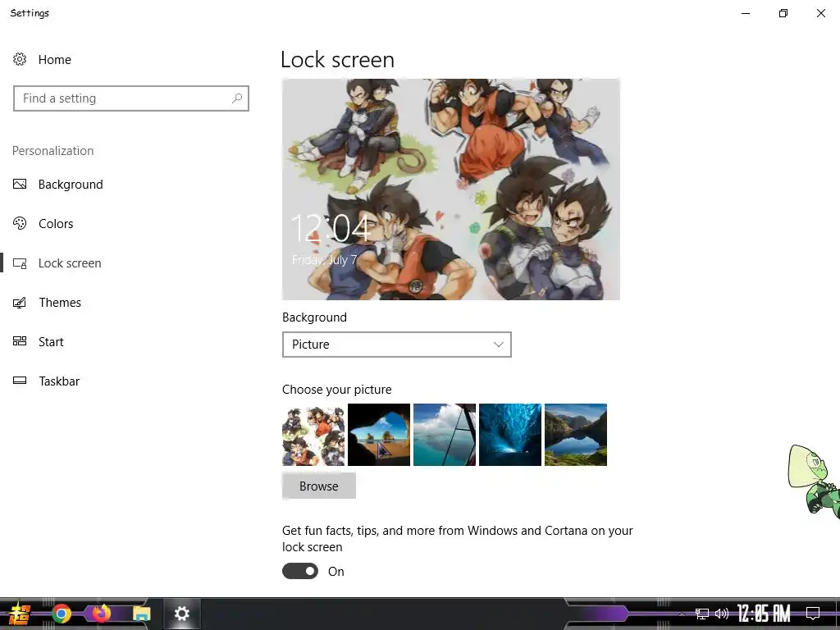This screenshot has height=630, width=840.
Task: Click the Settings gear taskbar button
Action: 182,614
